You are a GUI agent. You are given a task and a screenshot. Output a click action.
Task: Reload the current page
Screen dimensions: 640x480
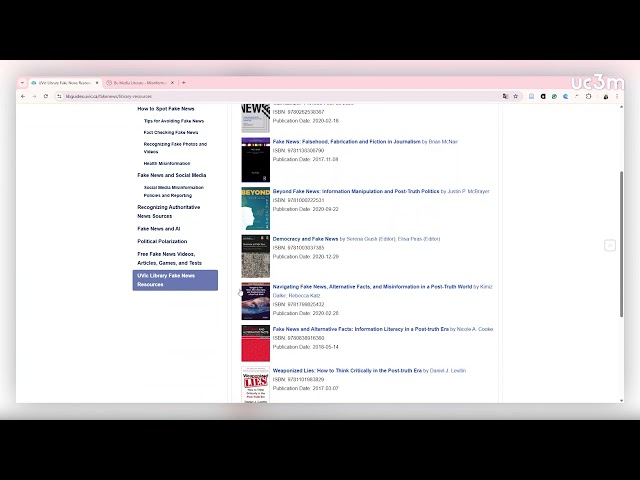[46, 96]
